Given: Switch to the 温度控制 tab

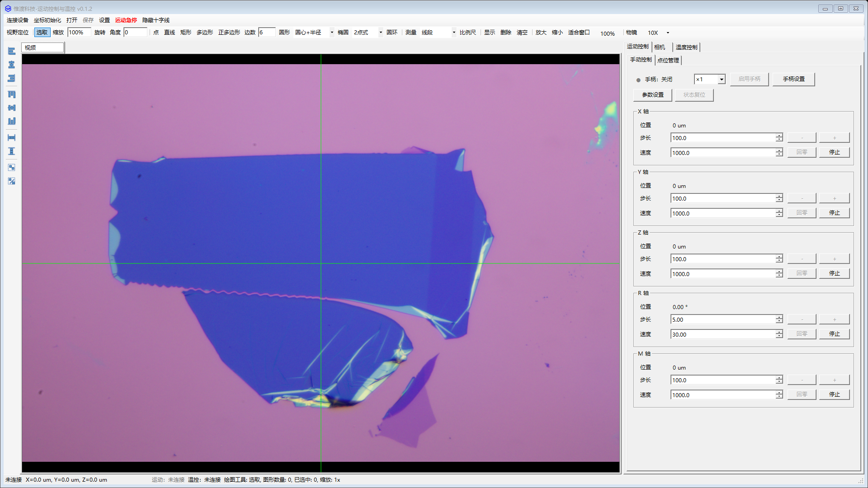Looking at the screenshot, I should point(686,47).
